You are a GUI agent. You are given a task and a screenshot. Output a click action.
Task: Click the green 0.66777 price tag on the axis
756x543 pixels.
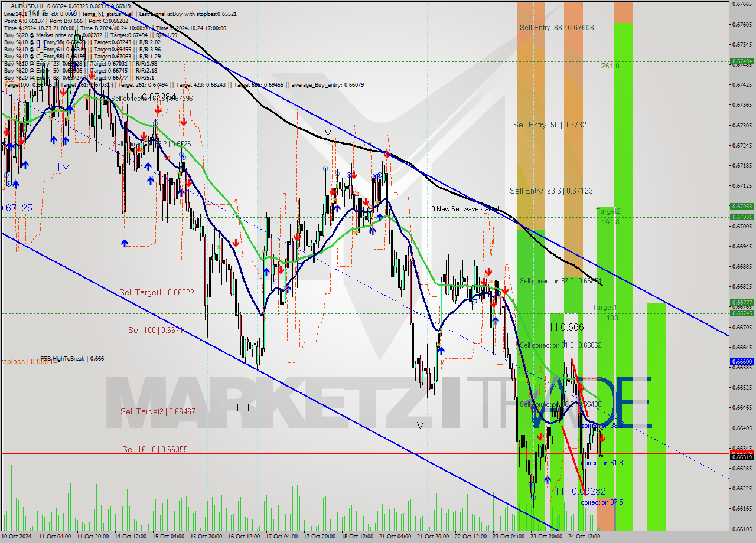(x=742, y=302)
